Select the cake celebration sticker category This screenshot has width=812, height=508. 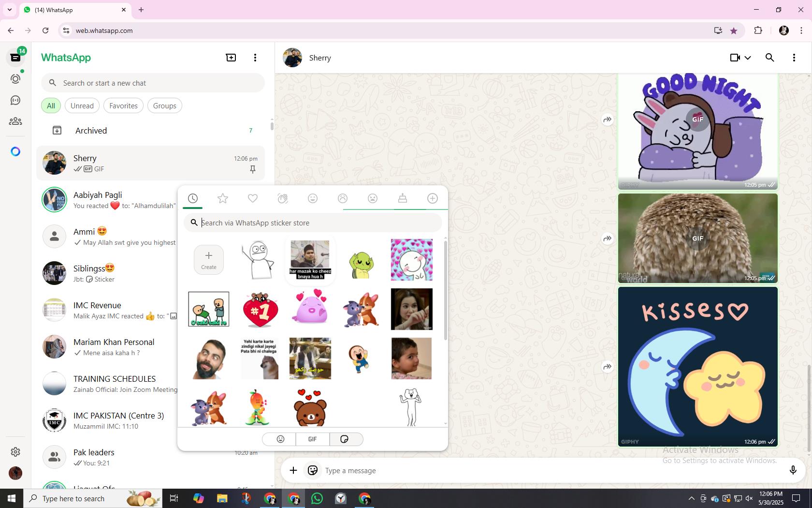[403, 198]
